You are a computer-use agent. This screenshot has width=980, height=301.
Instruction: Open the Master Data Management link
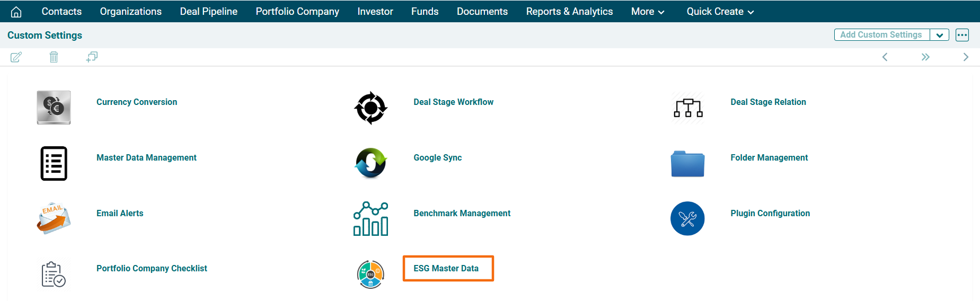[146, 158]
